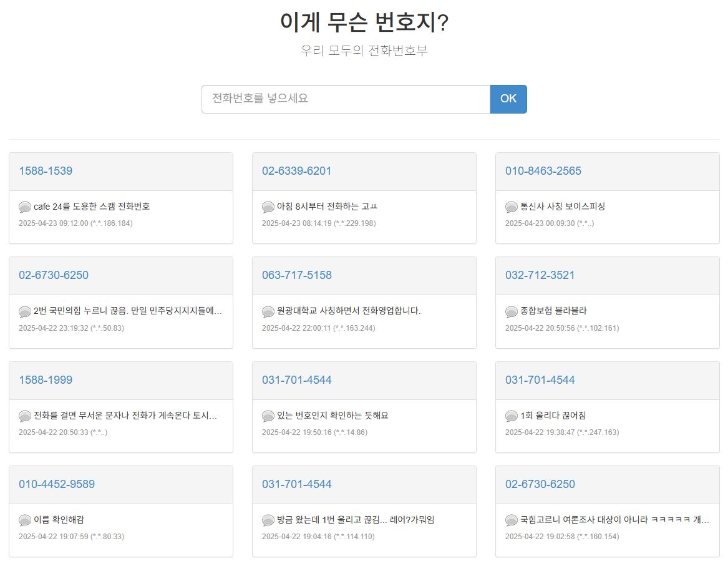Click the comment icon under 063-717-5158
Viewport: 728px width, 561px height.
point(268,311)
